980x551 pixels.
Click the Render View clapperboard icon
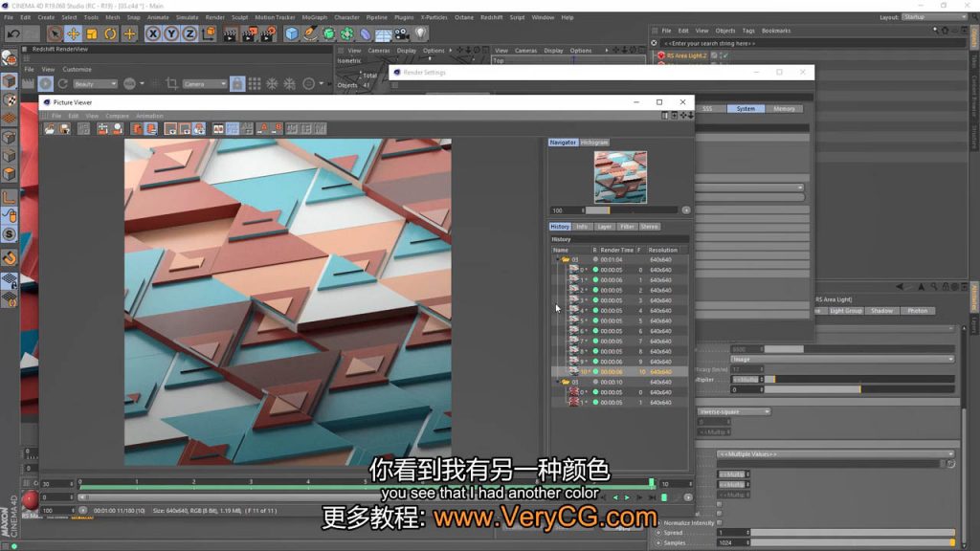[230, 33]
